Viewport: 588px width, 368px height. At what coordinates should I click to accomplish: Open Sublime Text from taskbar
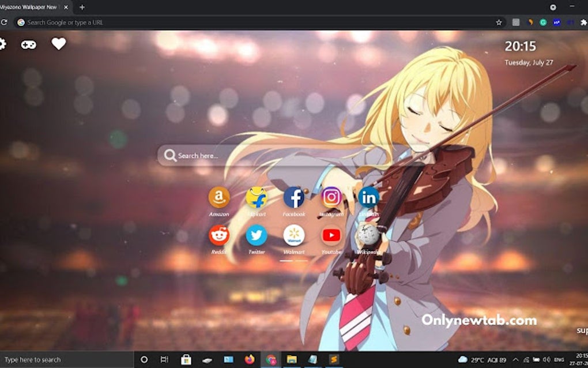pyautogui.click(x=334, y=360)
